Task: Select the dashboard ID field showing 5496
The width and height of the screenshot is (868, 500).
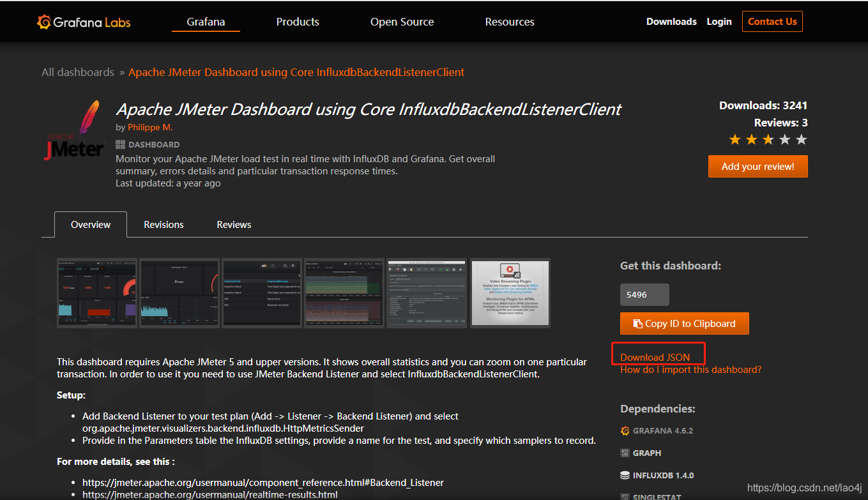Action: (644, 294)
